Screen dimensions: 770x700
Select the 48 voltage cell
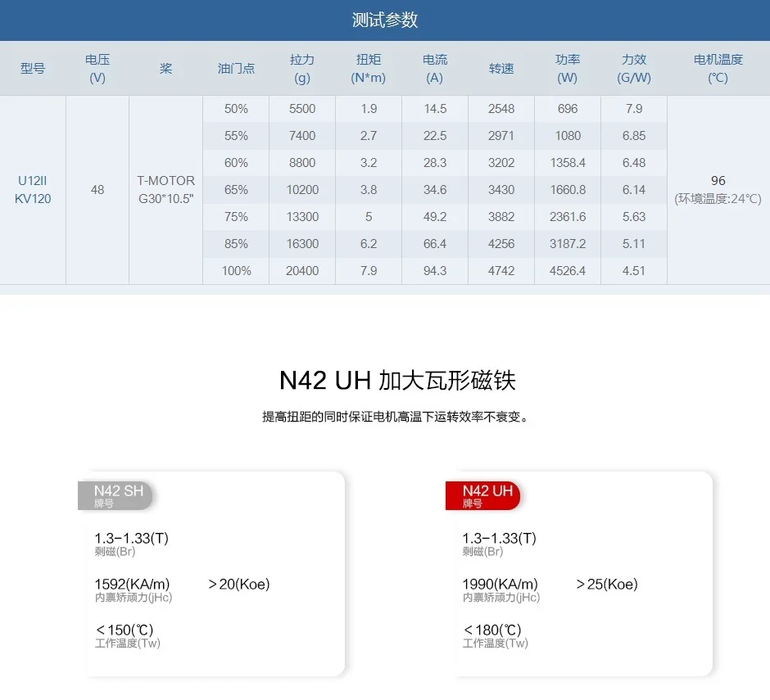point(97,189)
